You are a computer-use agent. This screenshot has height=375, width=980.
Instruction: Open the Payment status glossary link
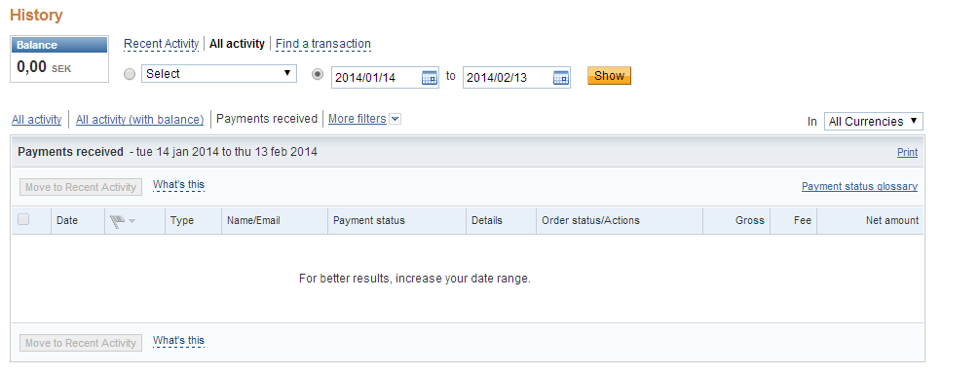tap(859, 186)
